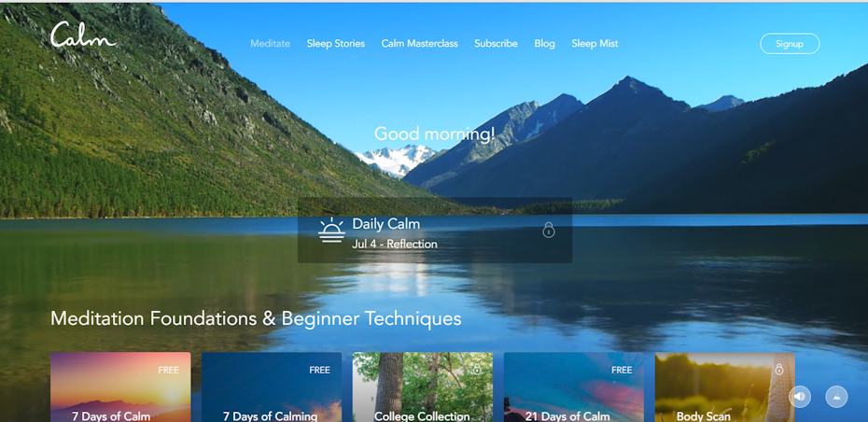Image resolution: width=868 pixels, height=422 pixels.
Task: Go to Calm Masterclass
Action: (420, 43)
